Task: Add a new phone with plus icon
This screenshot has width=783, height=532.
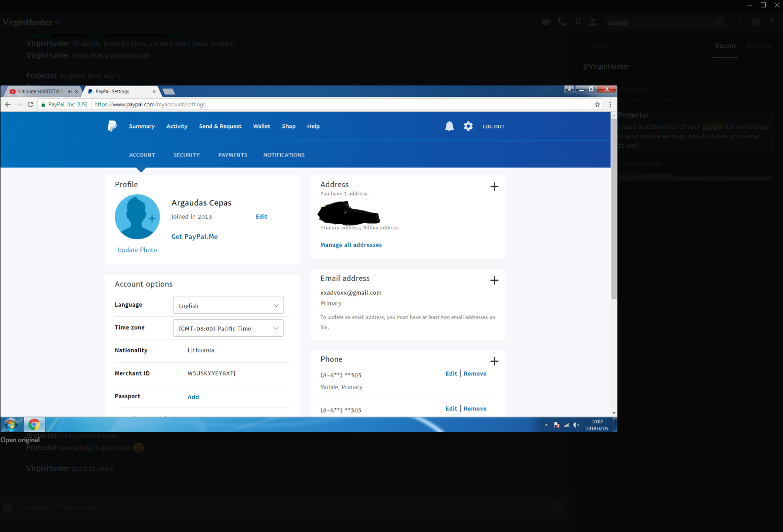Action: [x=494, y=362]
